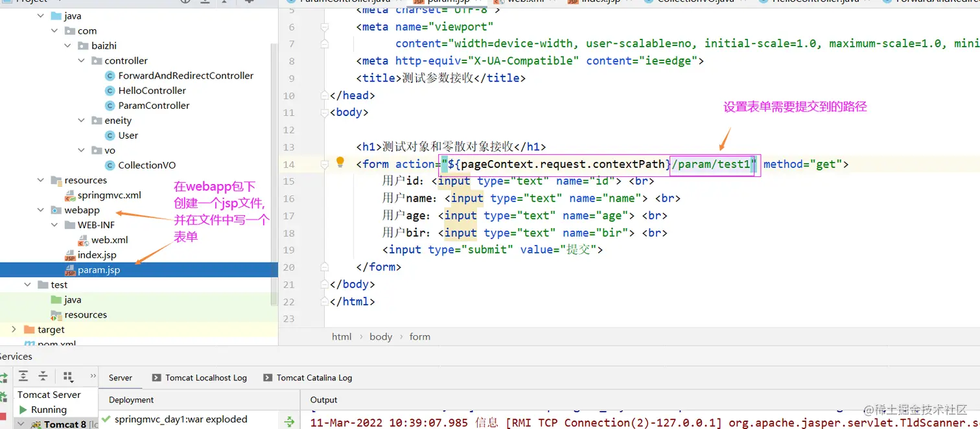Click the test java folder icon
Screen dimensions: 980x429
click(x=56, y=300)
